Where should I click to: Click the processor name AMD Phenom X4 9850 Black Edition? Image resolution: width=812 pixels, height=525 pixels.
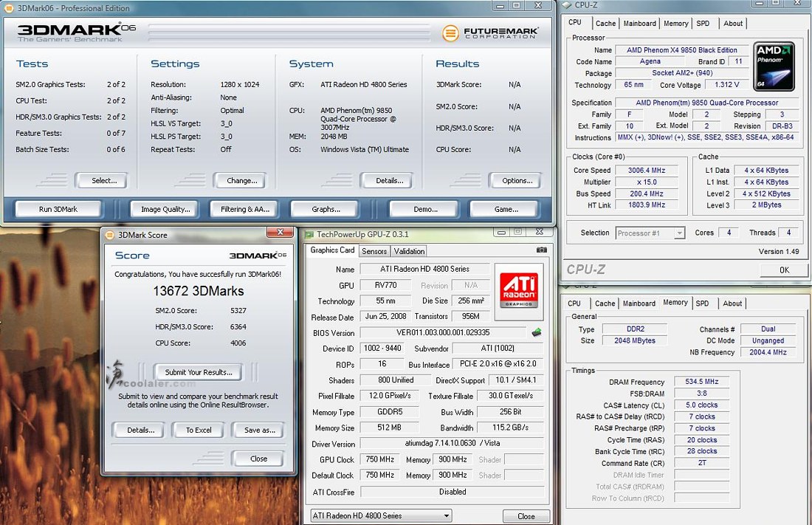pyautogui.click(x=681, y=50)
